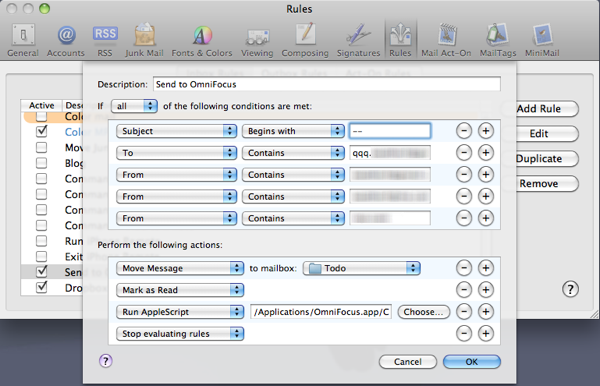Disable the blue Color rule checkbox
The width and height of the screenshot is (600, 386).
[x=41, y=132]
